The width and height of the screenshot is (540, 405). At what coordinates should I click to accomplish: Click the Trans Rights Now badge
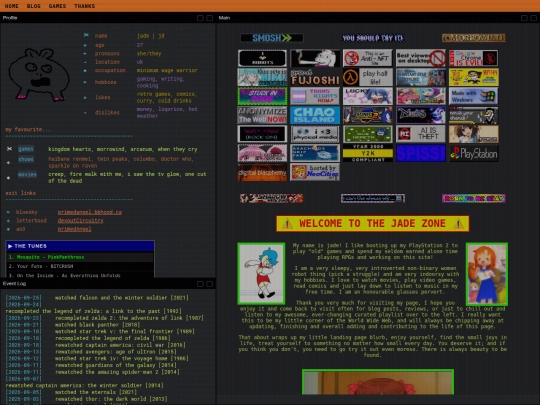(x=315, y=96)
